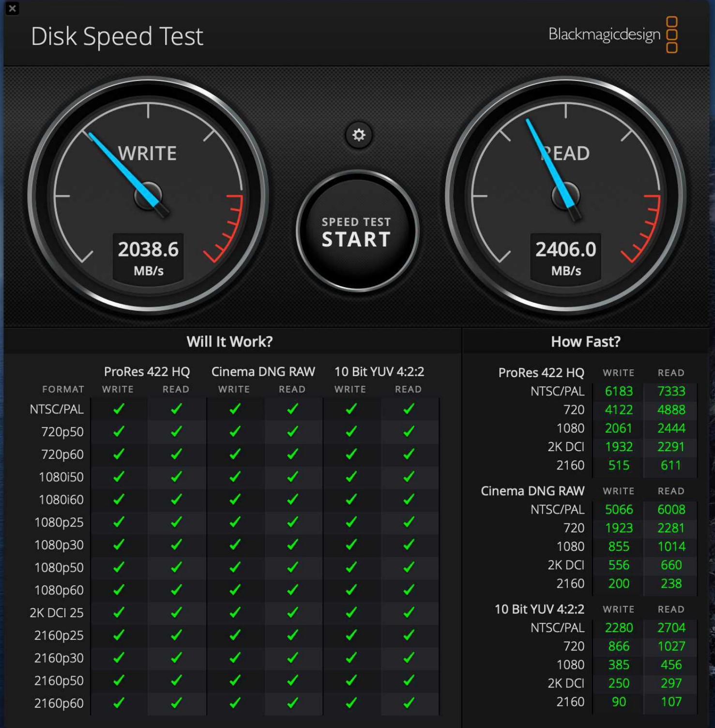
Task: Click the 2160p60 10 Bit YUV read checkmark
Action: pyautogui.click(x=409, y=702)
